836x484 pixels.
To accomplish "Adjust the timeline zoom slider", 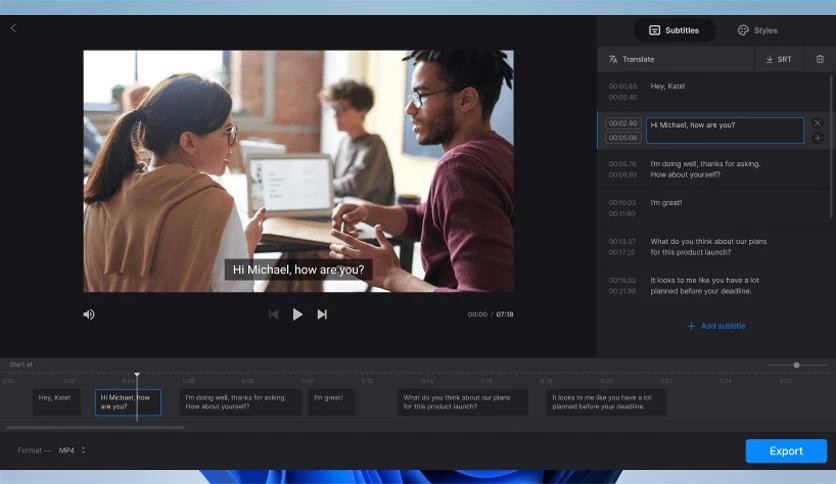I will tap(797, 365).
